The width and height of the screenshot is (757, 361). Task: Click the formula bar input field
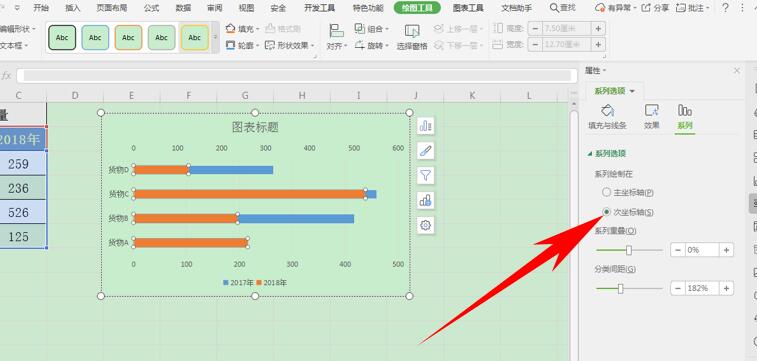(x=297, y=75)
